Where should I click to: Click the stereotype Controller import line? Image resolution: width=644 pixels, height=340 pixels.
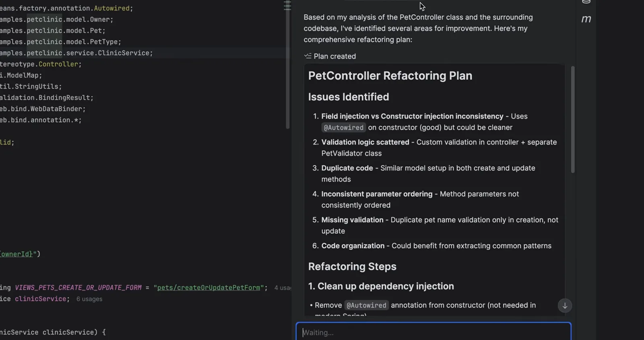pyautogui.click(x=41, y=64)
